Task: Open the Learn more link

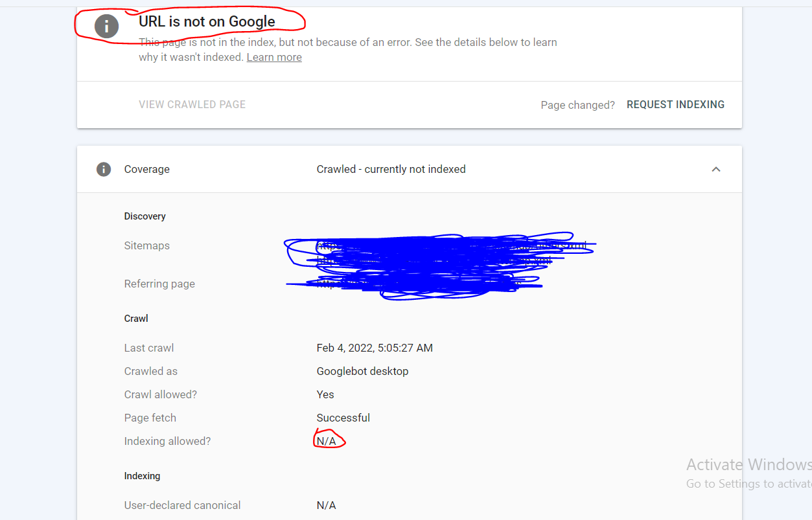Action: coord(274,58)
